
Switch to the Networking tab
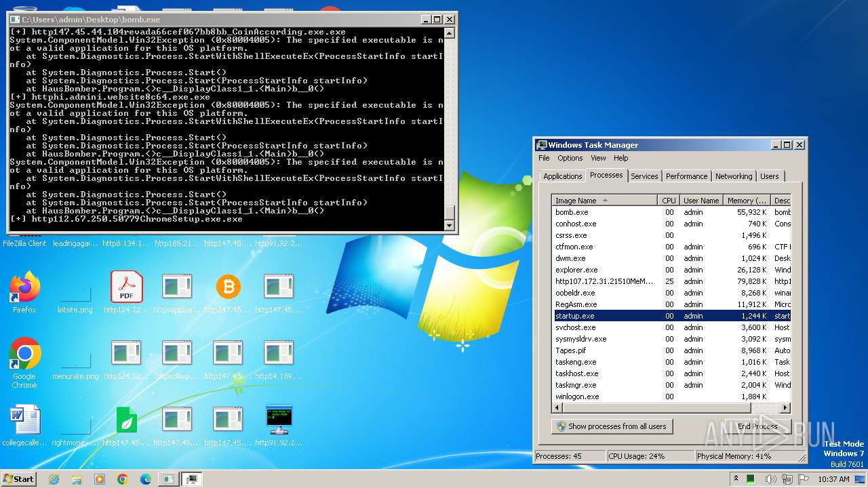click(x=734, y=176)
